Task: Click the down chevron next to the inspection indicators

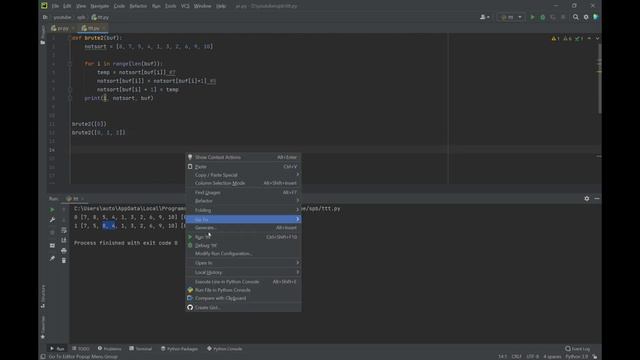Action: point(597,38)
